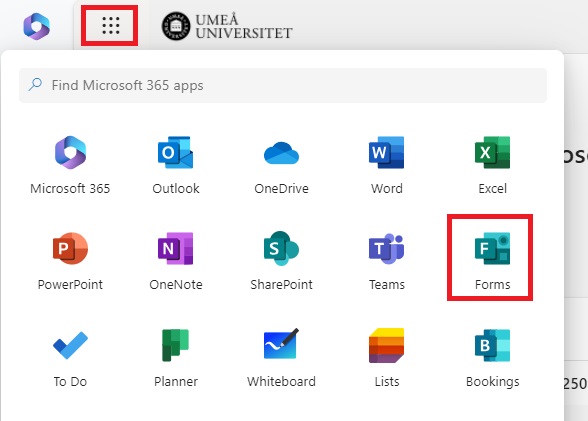Open the app launcher waffle menu
The width and height of the screenshot is (588, 421).
tap(110, 25)
